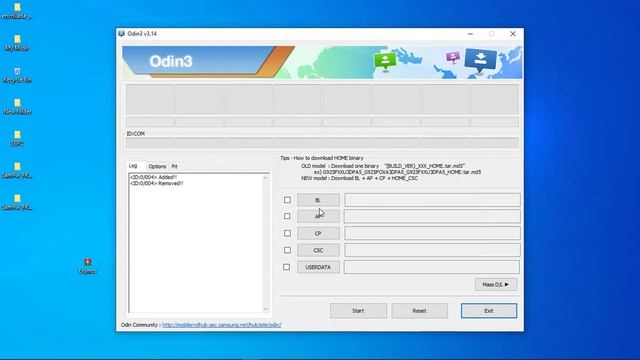Screen dimensions: 640x360
Task: Close the Odin3 window
Action: click(513, 34)
